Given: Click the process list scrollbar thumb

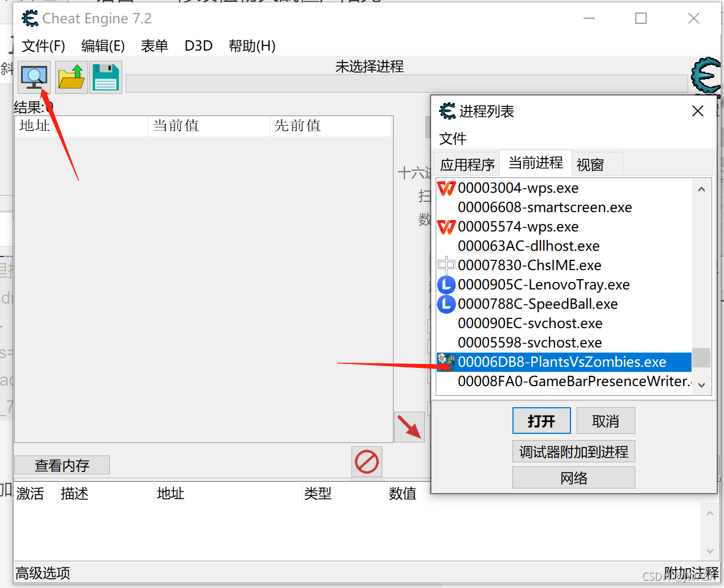Looking at the screenshot, I should pyautogui.click(x=701, y=358).
